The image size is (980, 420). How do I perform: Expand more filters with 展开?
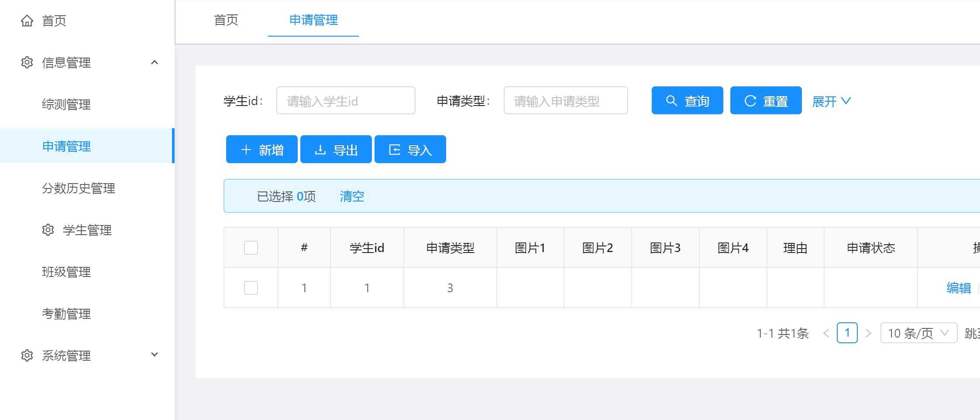tap(831, 101)
